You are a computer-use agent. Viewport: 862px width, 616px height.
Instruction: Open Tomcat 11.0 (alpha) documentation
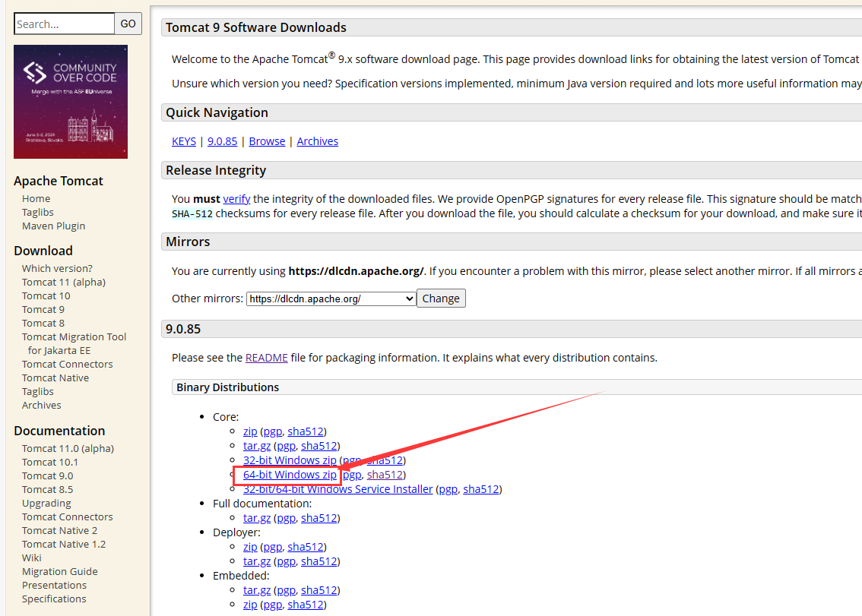coord(68,448)
